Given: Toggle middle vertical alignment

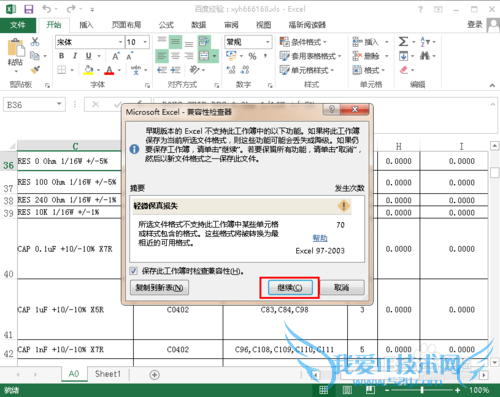Looking at the screenshot, I should 175,42.
